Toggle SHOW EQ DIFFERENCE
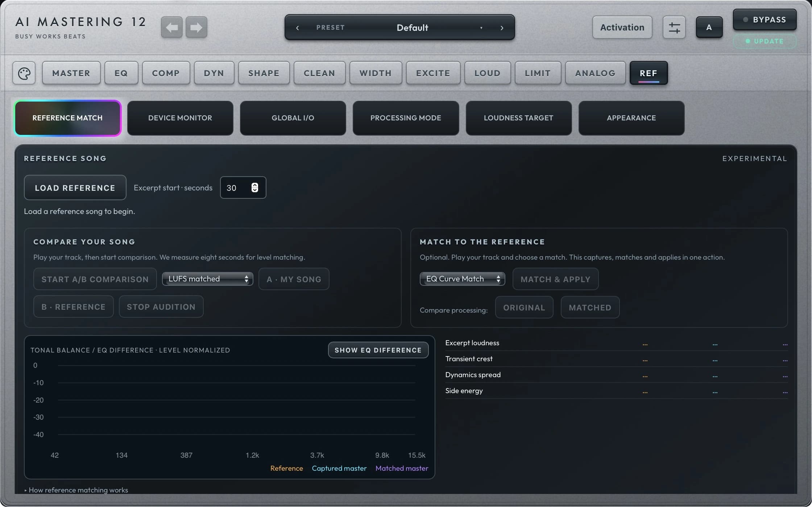Image resolution: width=812 pixels, height=507 pixels. (x=378, y=350)
